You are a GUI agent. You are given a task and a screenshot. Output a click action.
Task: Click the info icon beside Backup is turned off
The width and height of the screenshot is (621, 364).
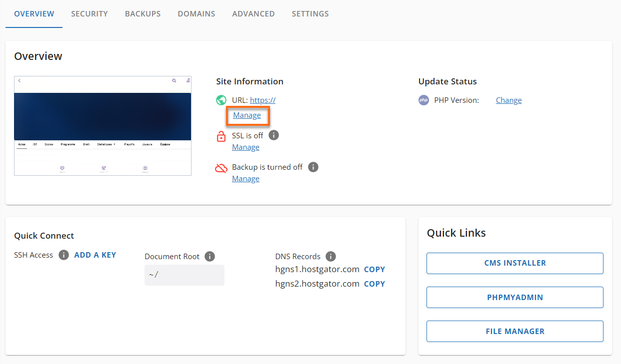pyautogui.click(x=313, y=167)
